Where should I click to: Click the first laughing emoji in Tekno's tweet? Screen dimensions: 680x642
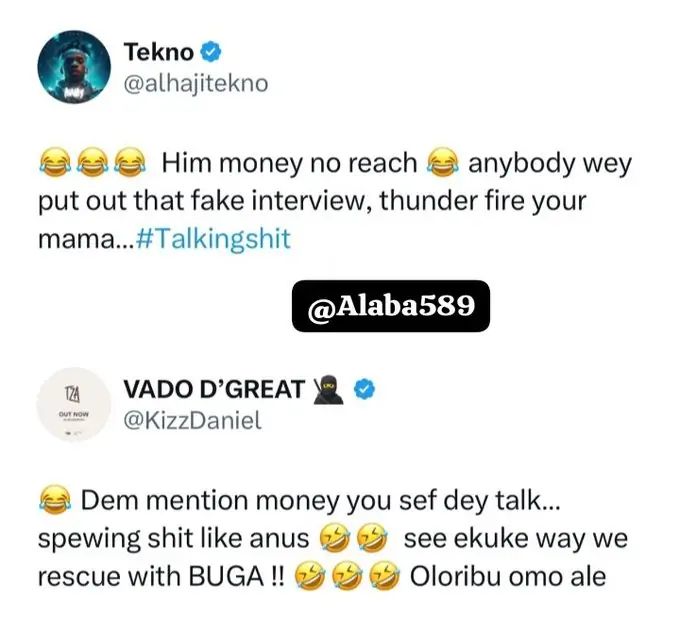[55, 163]
